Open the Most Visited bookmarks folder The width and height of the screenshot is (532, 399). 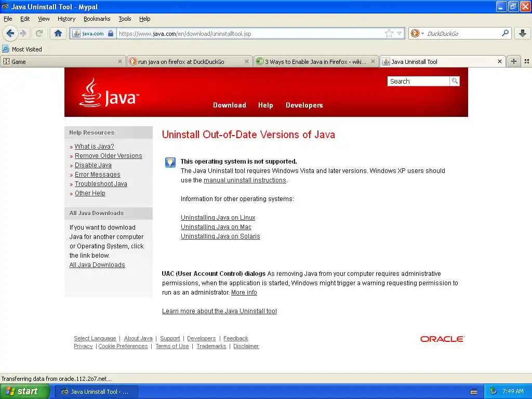pyautogui.click(x=22, y=49)
